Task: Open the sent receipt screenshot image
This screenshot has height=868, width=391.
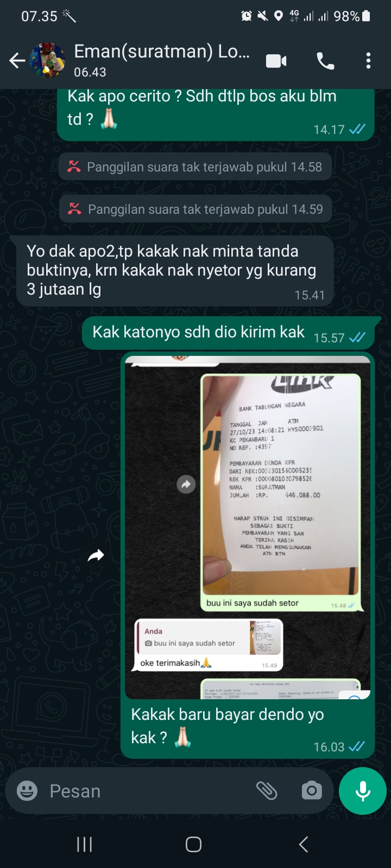Action: tap(248, 527)
